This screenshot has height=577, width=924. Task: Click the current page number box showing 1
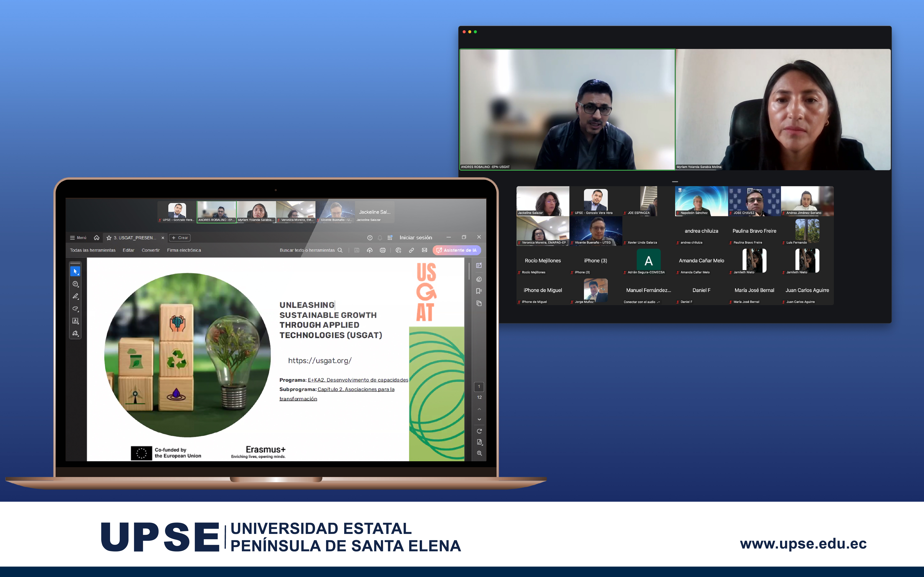[479, 387]
